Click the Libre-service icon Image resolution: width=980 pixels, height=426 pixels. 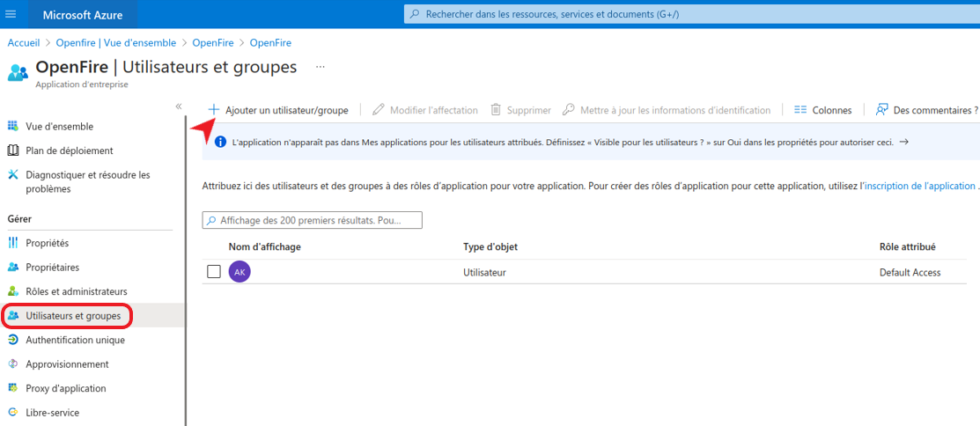tap(12, 413)
